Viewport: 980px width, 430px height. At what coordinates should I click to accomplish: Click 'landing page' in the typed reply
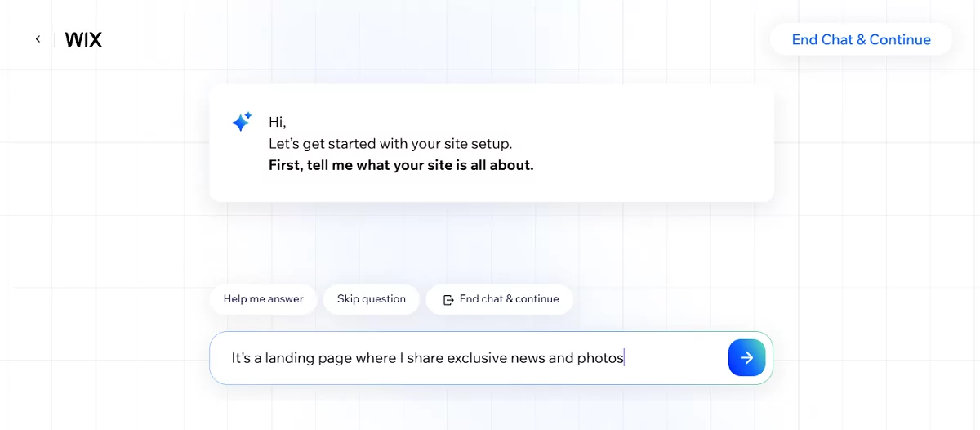[303, 357]
